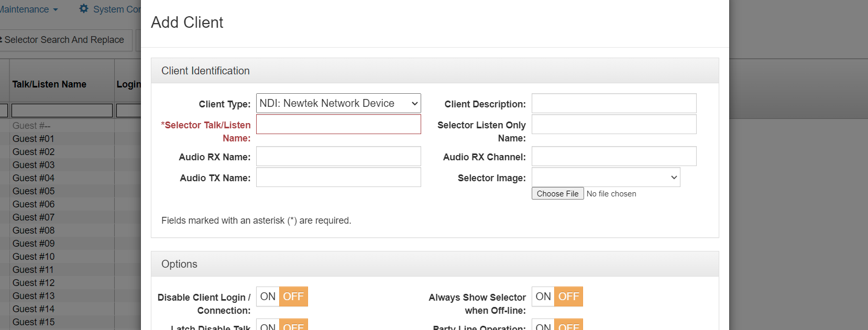This screenshot has width=868, height=330.
Task: Open the Client Type dropdown
Action: [338, 103]
